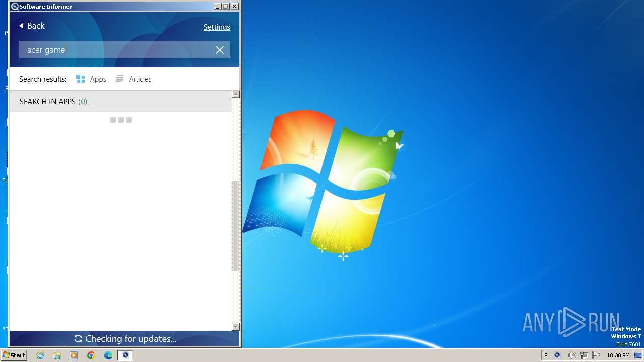
Task: Open the network tray icon
Action: point(584,355)
